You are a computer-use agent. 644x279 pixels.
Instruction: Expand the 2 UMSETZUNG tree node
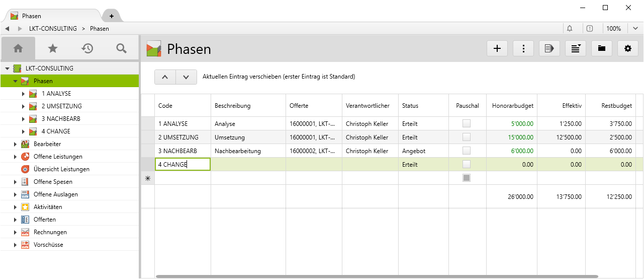[23, 106]
